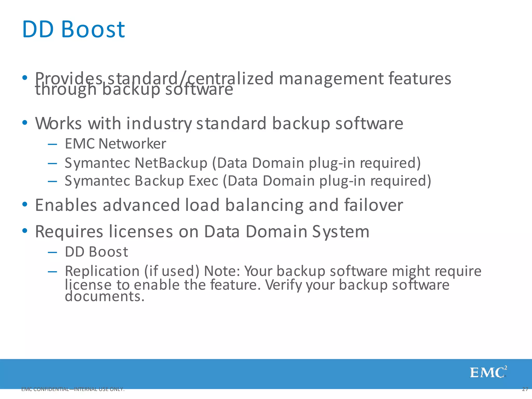This screenshot has height=399, width=532.
Task: Click the 'Symantec Backup Exec' sub-bullet line
Action: tap(248, 181)
